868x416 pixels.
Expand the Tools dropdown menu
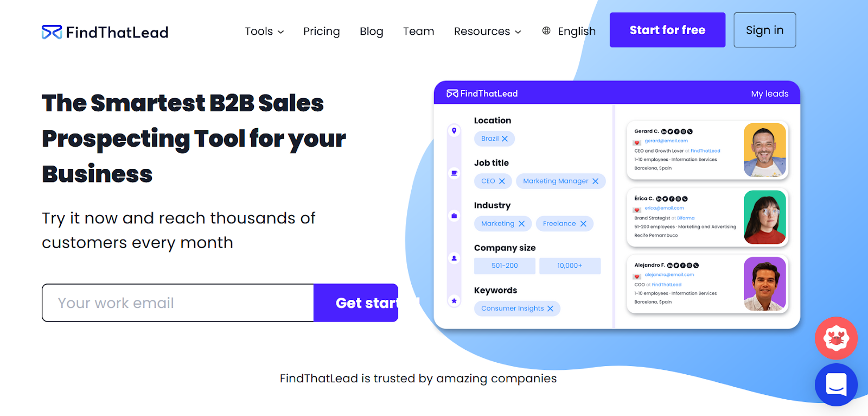pos(264,31)
